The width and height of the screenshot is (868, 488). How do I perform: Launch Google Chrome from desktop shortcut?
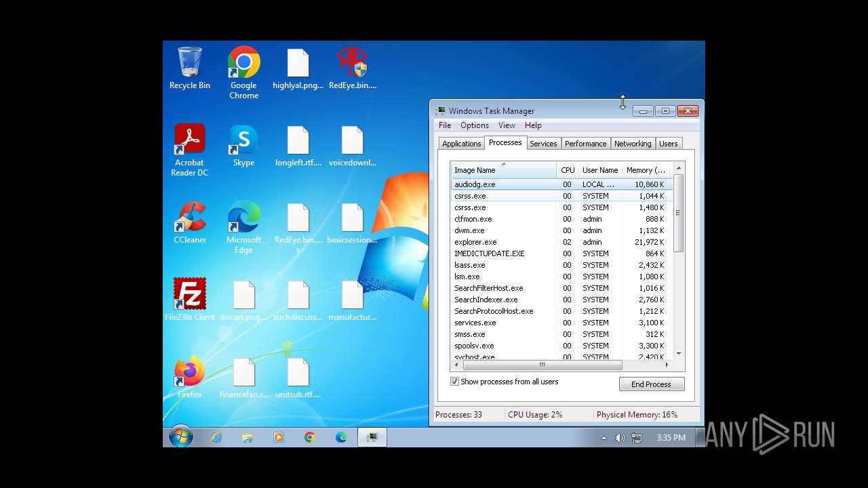click(243, 73)
